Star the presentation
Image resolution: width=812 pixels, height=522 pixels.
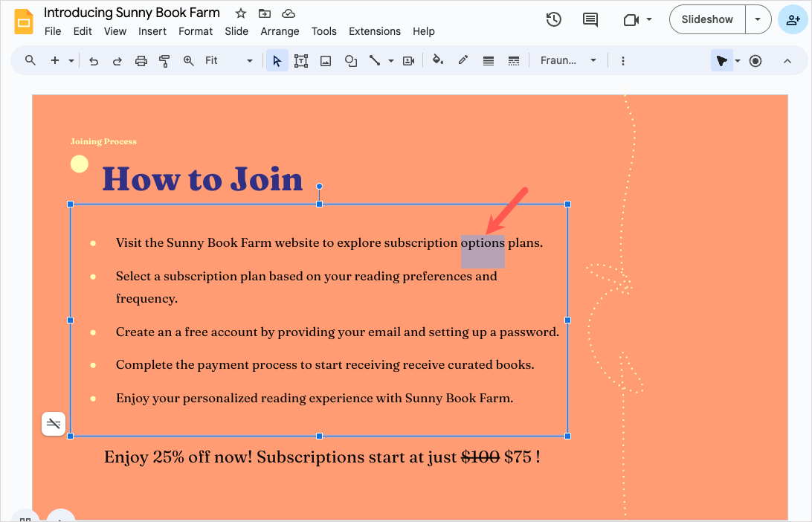240,13
